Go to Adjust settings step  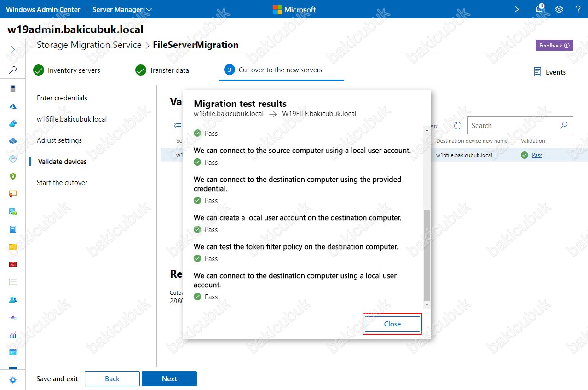(59, 140)
